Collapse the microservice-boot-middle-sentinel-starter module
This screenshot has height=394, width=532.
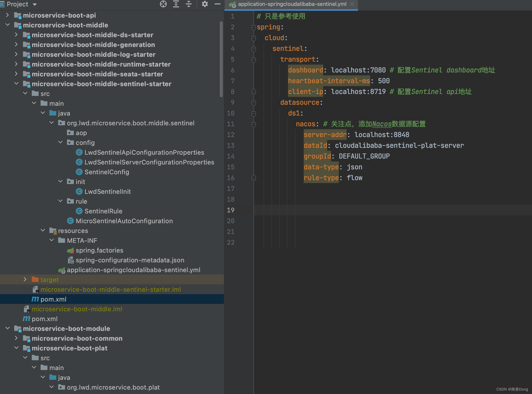pyautogui.click(x=16, y=84)
